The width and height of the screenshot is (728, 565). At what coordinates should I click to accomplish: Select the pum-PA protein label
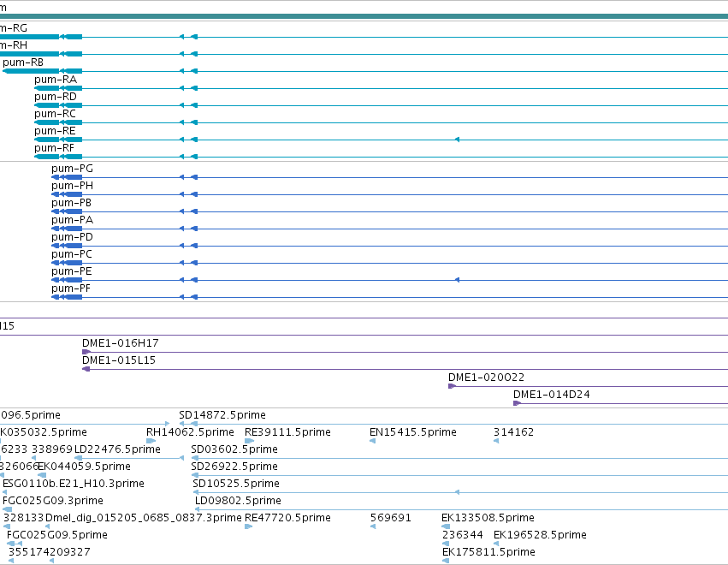72,220
